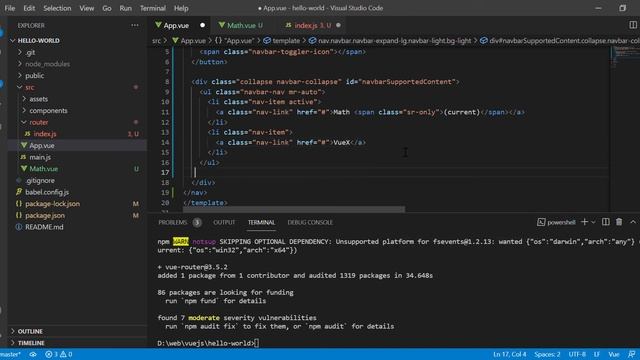The height and width of the screenshot is (360, 640).
Task: Expand the assets folder
Action: [24, 99]
